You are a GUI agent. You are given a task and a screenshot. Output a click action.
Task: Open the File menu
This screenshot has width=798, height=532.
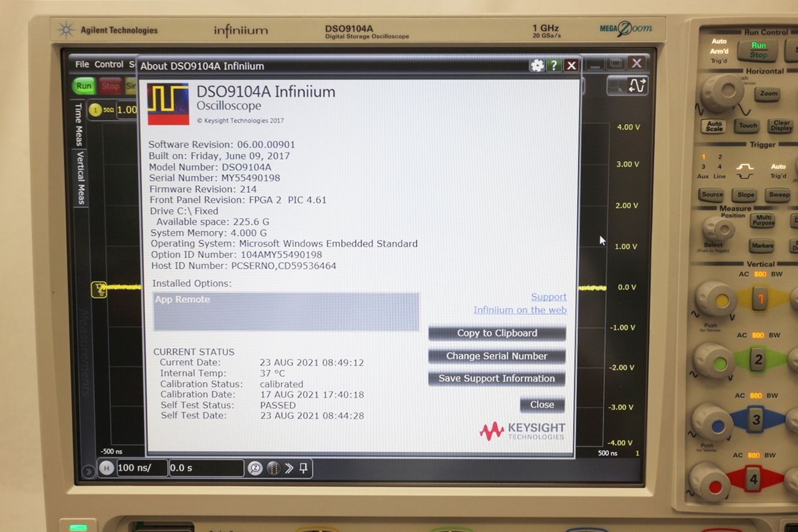coord(82,64)
